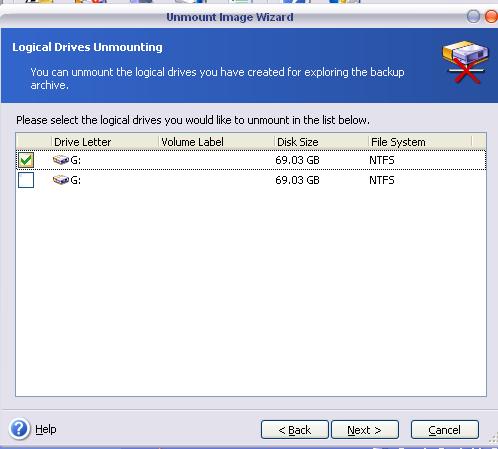Click the drive icon in the checked G: row

click(x=61, y=160)
